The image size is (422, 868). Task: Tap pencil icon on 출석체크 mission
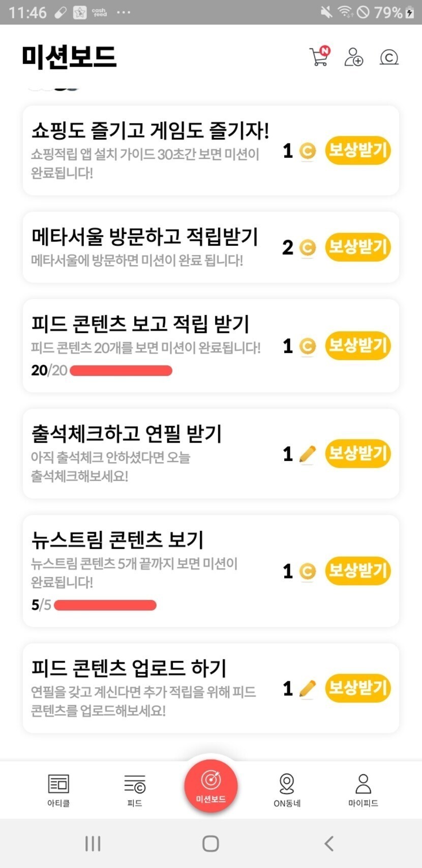(307, 454)
